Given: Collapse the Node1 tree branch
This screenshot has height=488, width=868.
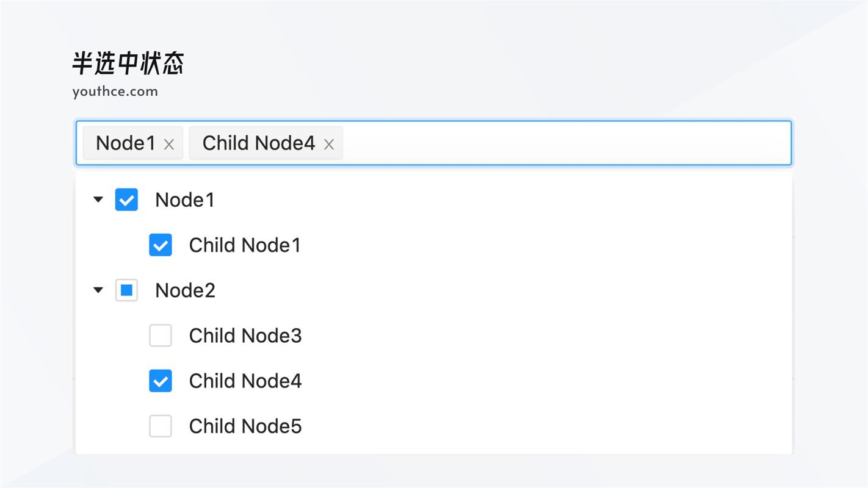Looking at the screenshot, I should (x=98, y=199).
